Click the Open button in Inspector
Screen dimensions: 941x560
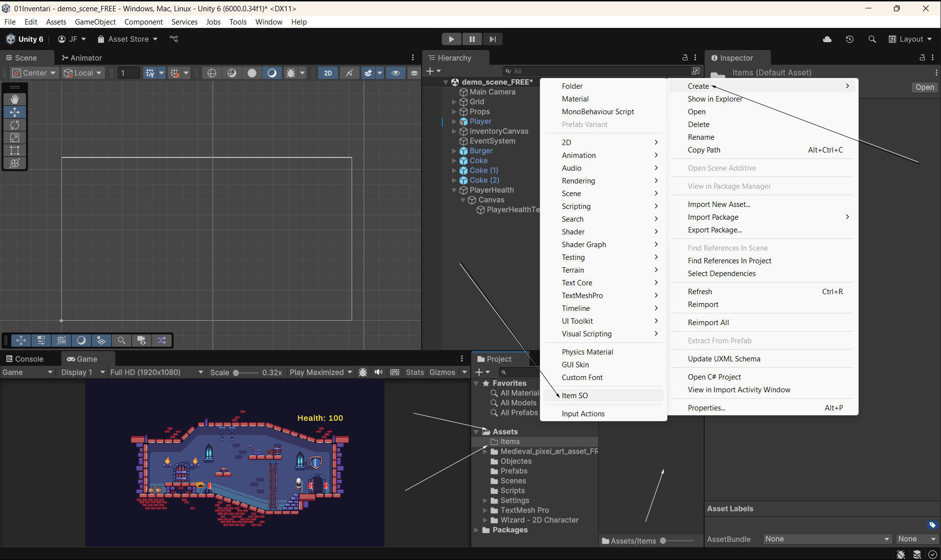coord(924,87)
